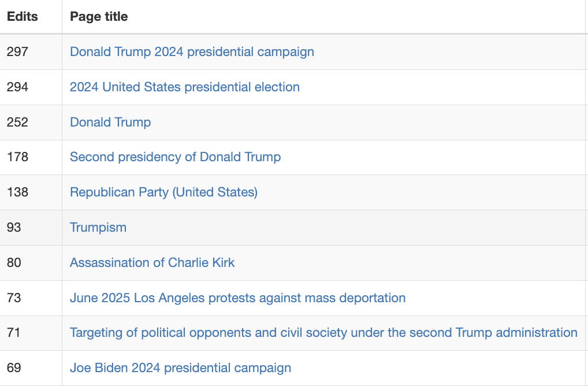Open Joe Biden 2024 presidential campaign link

180,368
